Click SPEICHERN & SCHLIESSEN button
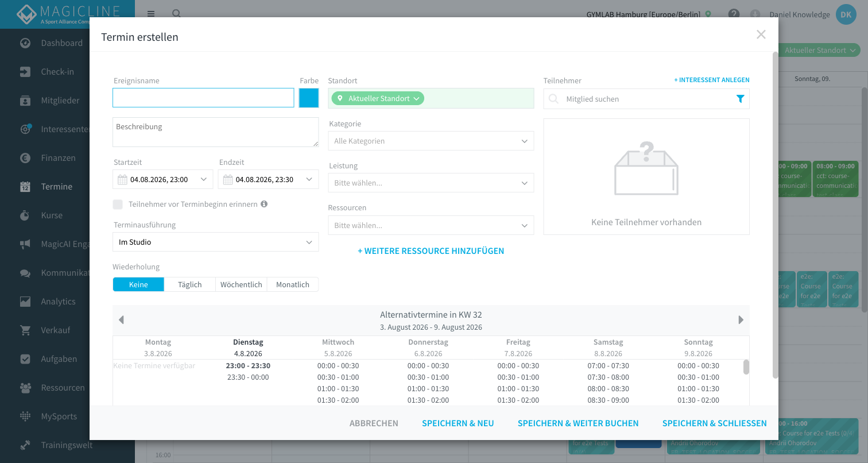 point(715,423)
